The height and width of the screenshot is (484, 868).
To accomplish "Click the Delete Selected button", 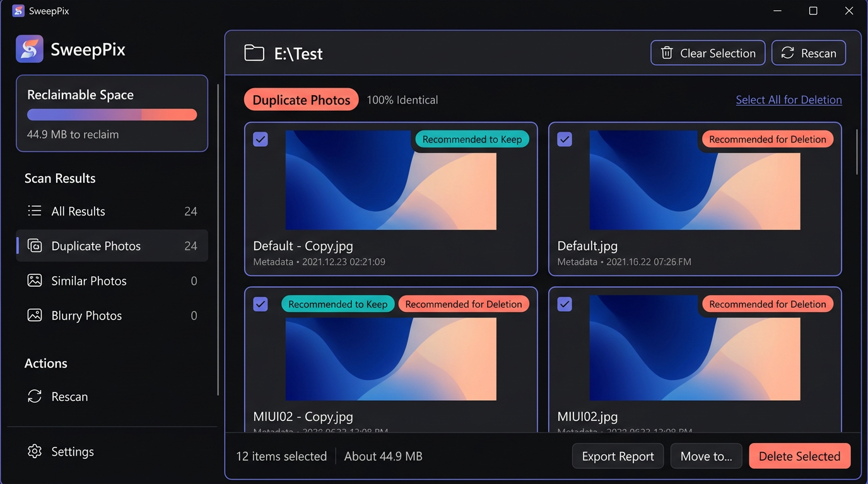I will 799,456.
